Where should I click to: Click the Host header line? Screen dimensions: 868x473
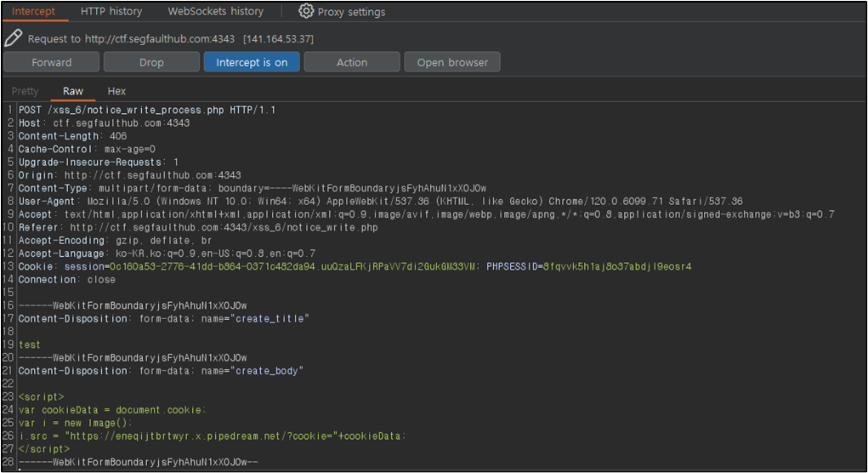pyautogui.click(x=104, y=123)
